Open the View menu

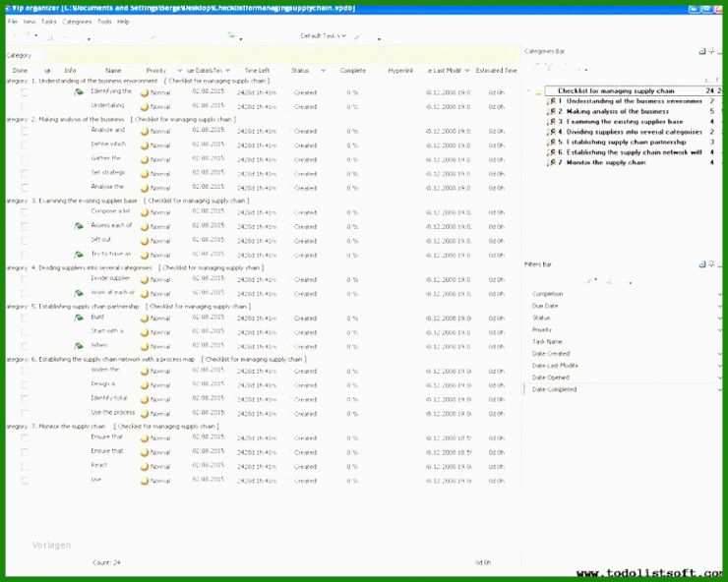click(30, 22)
